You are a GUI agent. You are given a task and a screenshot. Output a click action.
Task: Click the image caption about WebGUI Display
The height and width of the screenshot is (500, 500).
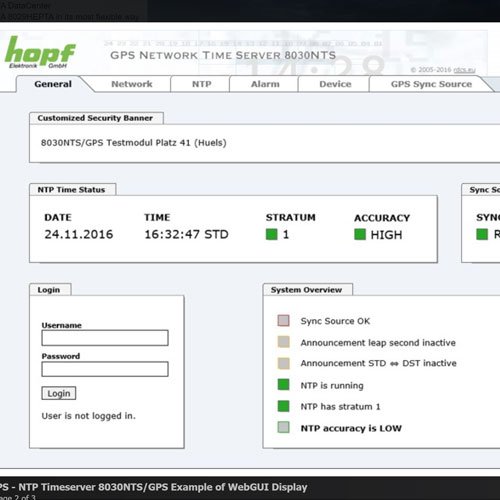[153, 487]
